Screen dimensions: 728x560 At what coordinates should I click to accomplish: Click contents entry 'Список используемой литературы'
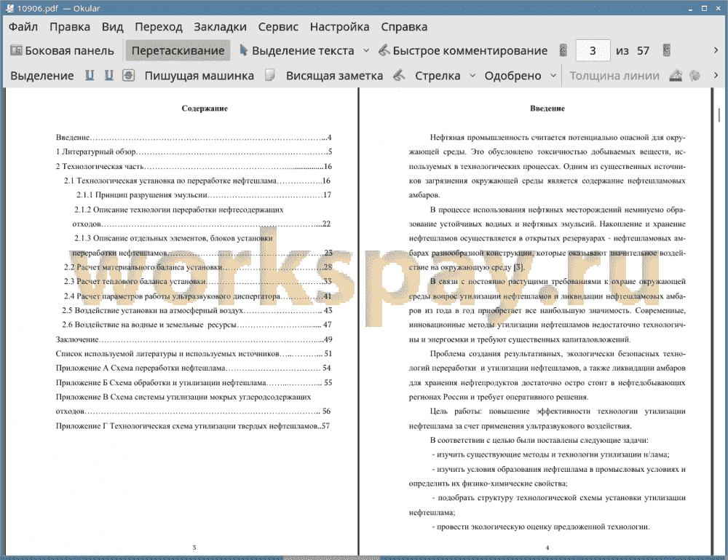194,354
